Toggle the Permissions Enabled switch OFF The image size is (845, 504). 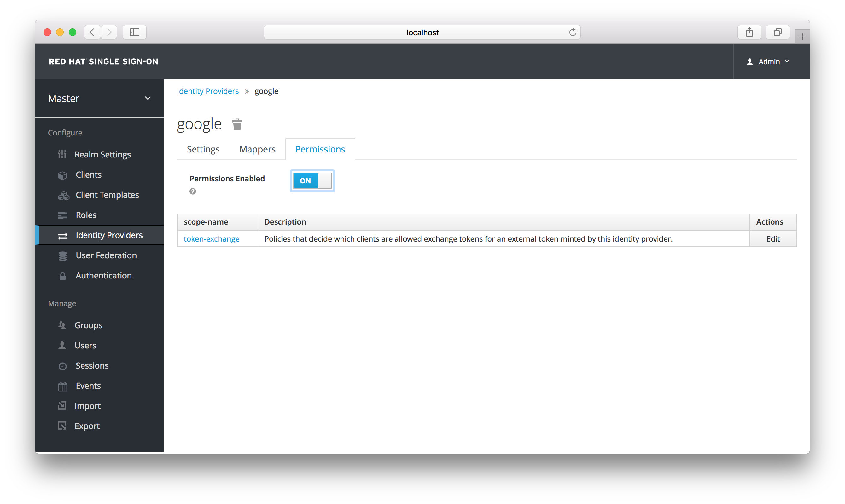(x=312, y=180)
